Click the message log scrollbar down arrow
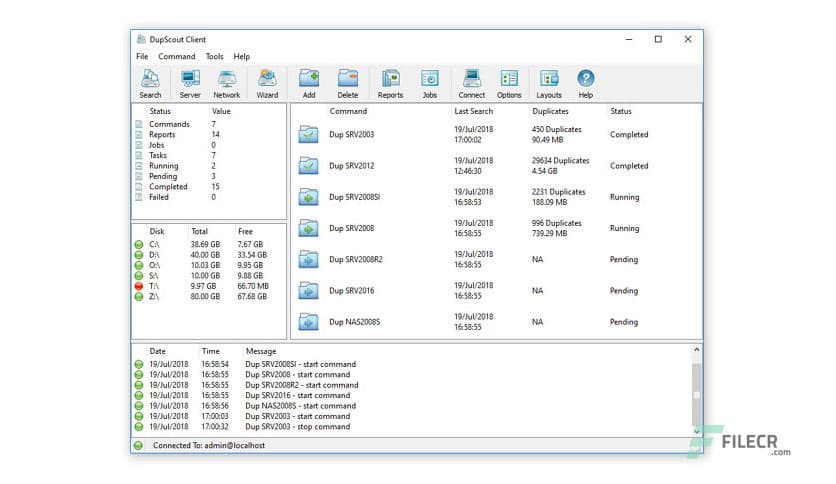 coord(696,432)
